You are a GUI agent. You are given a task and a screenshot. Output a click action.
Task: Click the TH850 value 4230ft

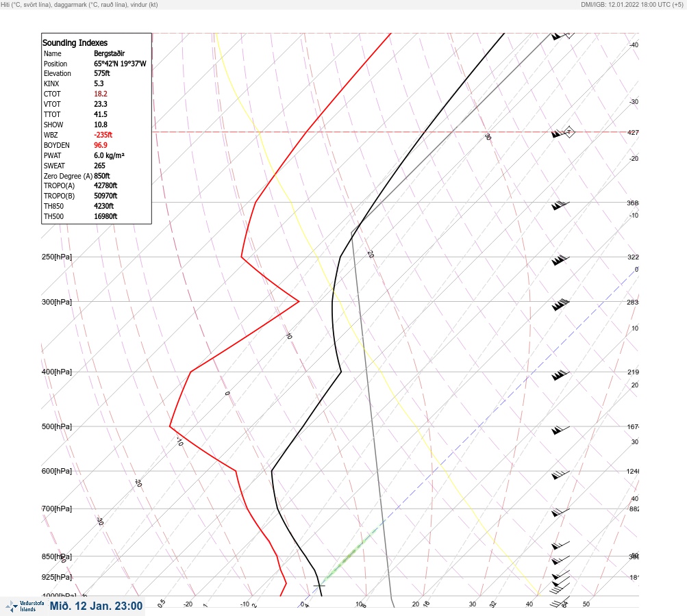104,206
